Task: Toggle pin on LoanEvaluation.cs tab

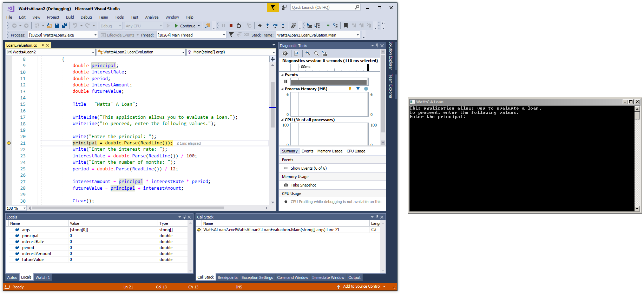Action: 42,45
